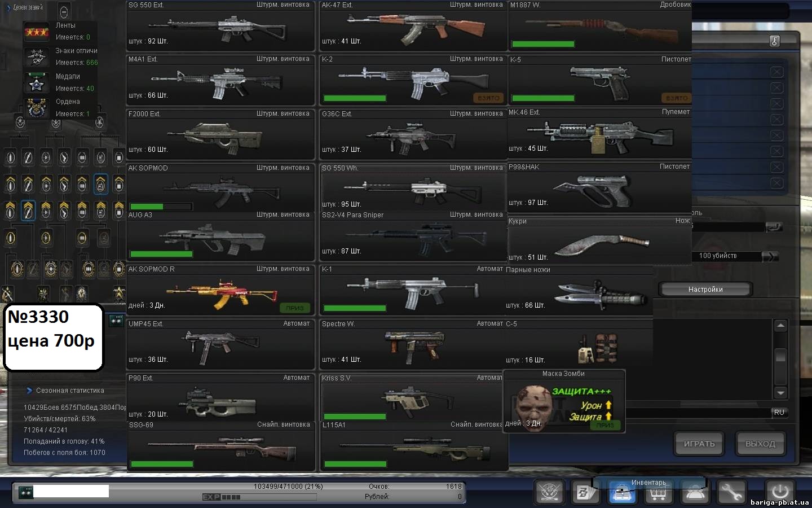Click the chat scroll down arrow
The height and width of the screenshot is (508, 812).
pos(780,392)
